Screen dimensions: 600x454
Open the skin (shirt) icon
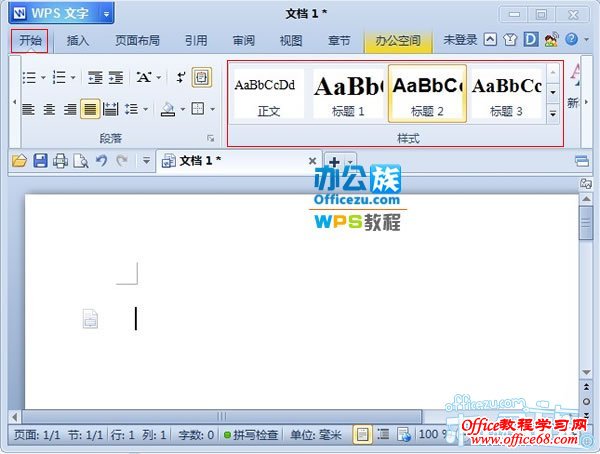pyautogui.click(x=510, y=39)
